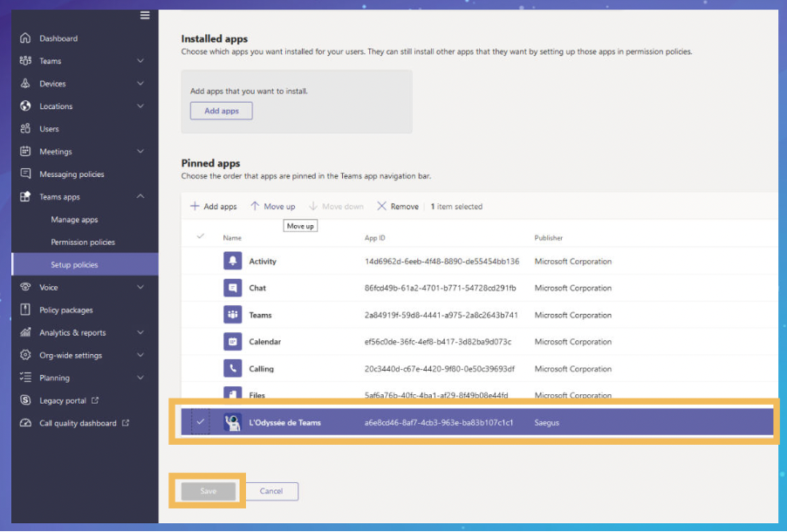Click the Chat app ID 86fcd49b text

[440, 288]
